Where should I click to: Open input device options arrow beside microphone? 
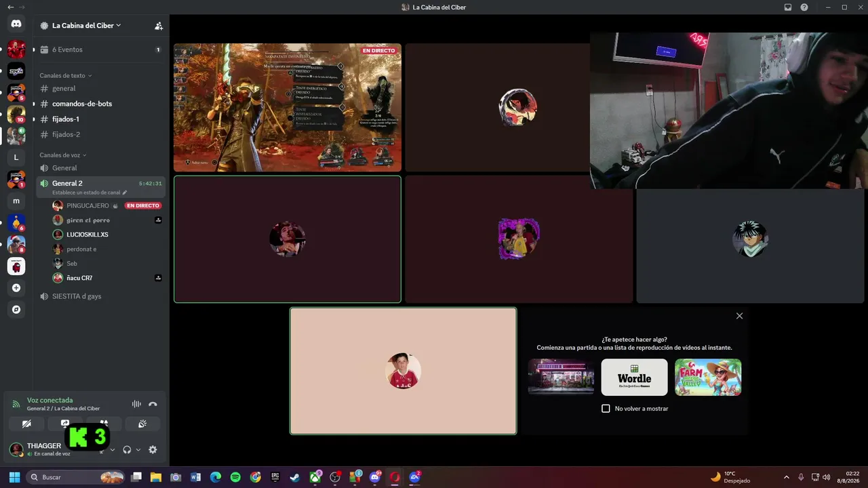(x=113, y=449)
